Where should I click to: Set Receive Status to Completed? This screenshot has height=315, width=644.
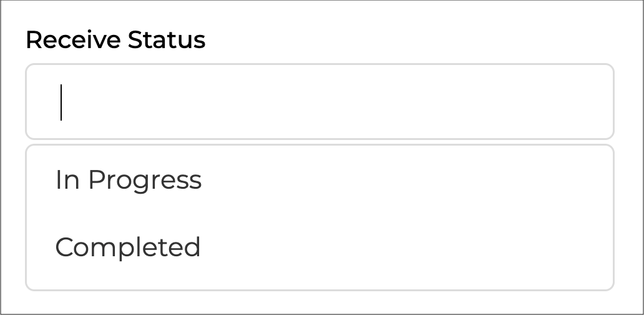pyautogui.click(x=128, y=247)
